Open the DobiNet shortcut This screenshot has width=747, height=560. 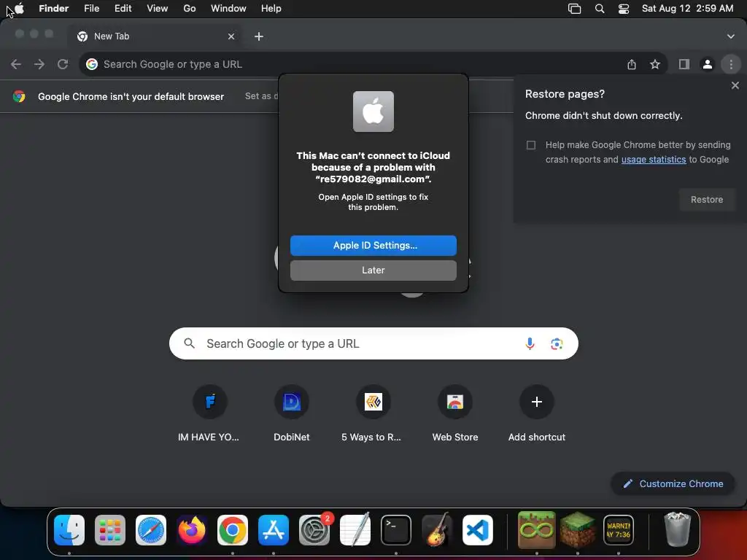point(292,413)
